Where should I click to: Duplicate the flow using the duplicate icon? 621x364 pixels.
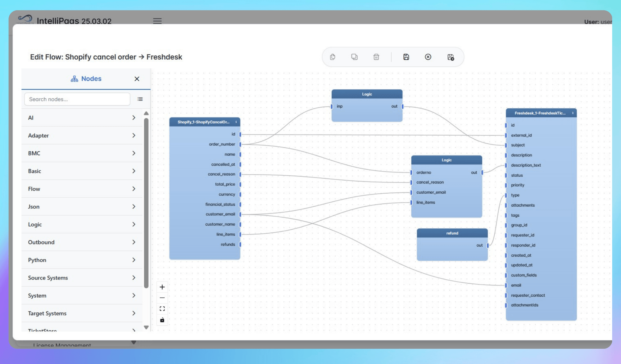point(354,57)
